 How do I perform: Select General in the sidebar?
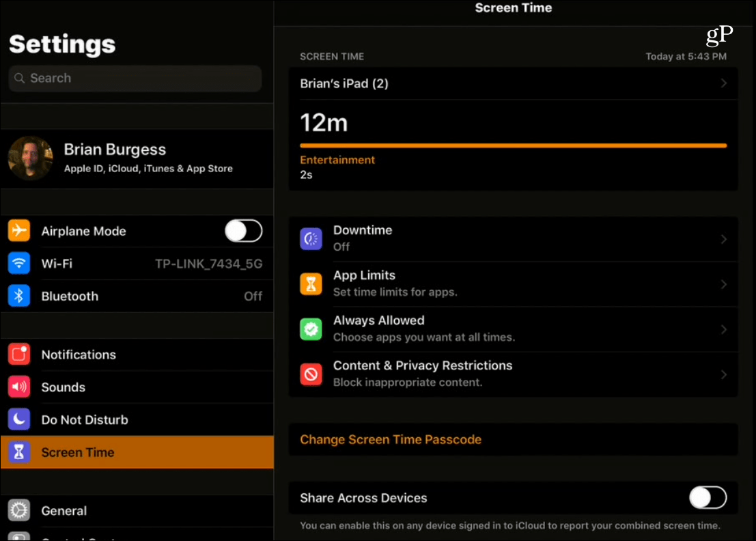137,511
